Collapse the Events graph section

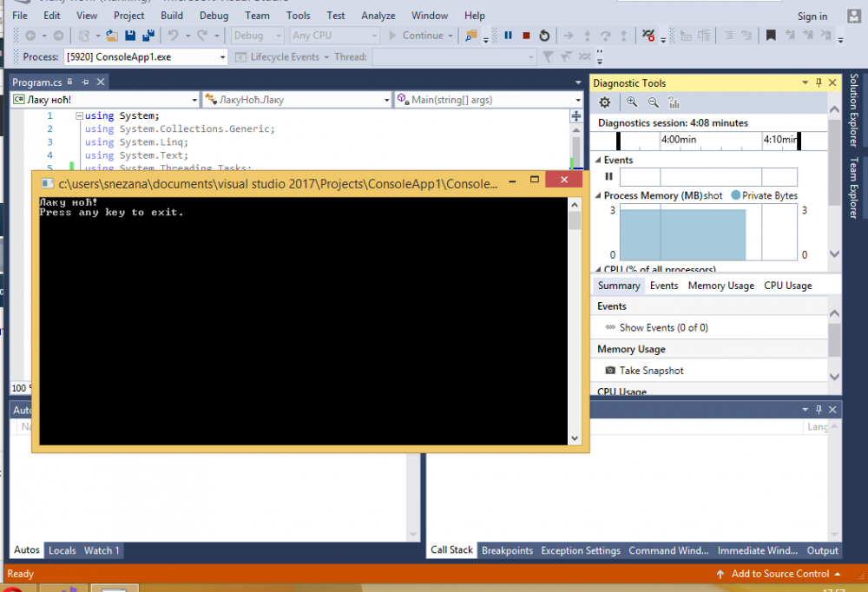[598, 160]
